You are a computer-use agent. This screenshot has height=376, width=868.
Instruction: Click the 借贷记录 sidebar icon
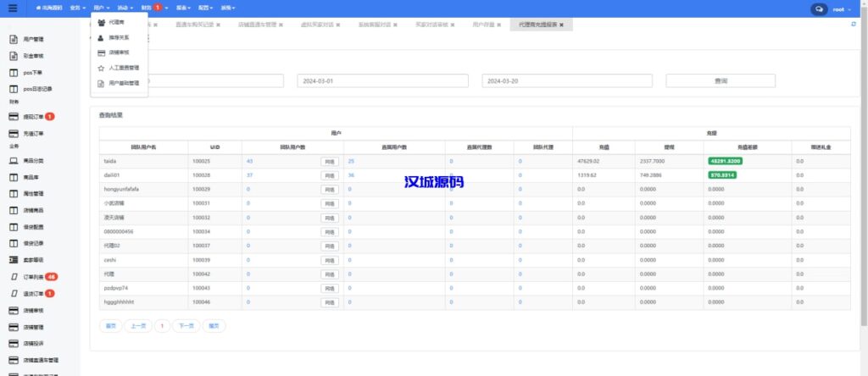(14, 243)
